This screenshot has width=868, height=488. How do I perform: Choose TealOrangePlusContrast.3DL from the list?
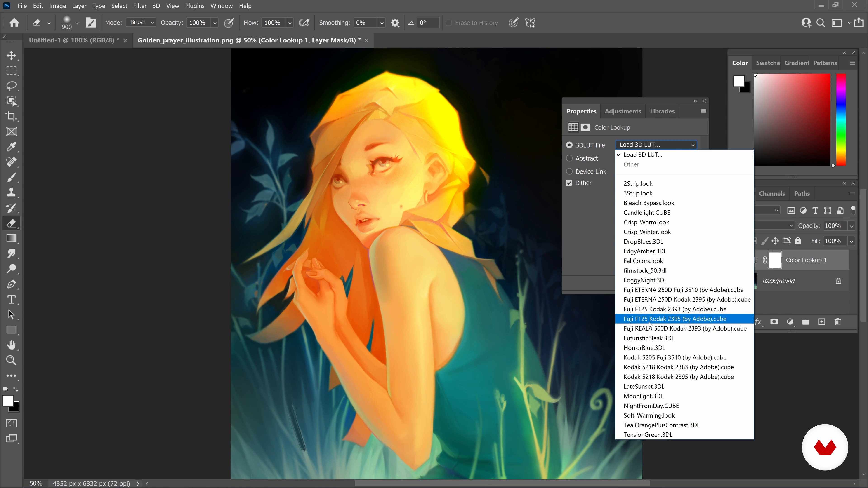point(684,425)
